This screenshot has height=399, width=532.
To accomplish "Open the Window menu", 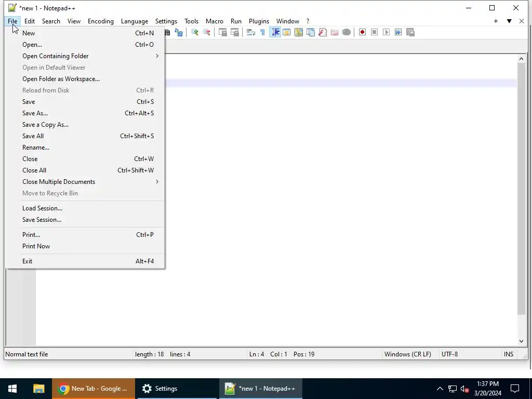I will pyautogui.click(x=288, y=21).
